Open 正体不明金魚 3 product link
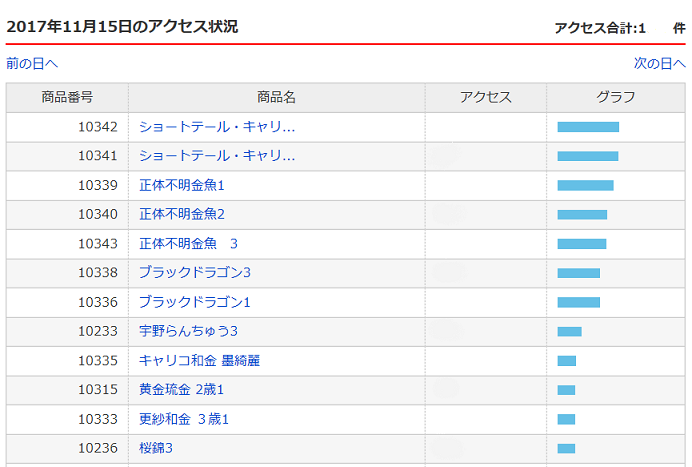Image resolution: width=692 pixels, height=467 pixels. pos(188,244)
